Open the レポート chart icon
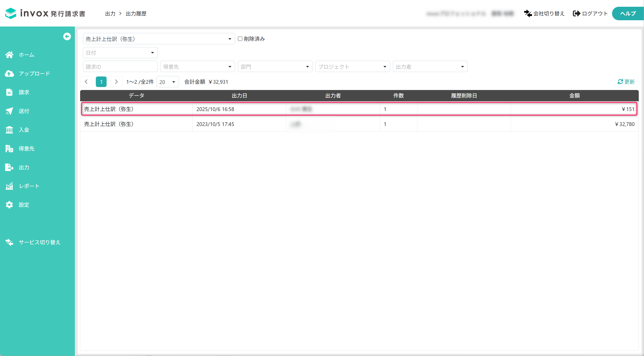 coord(9,186)
